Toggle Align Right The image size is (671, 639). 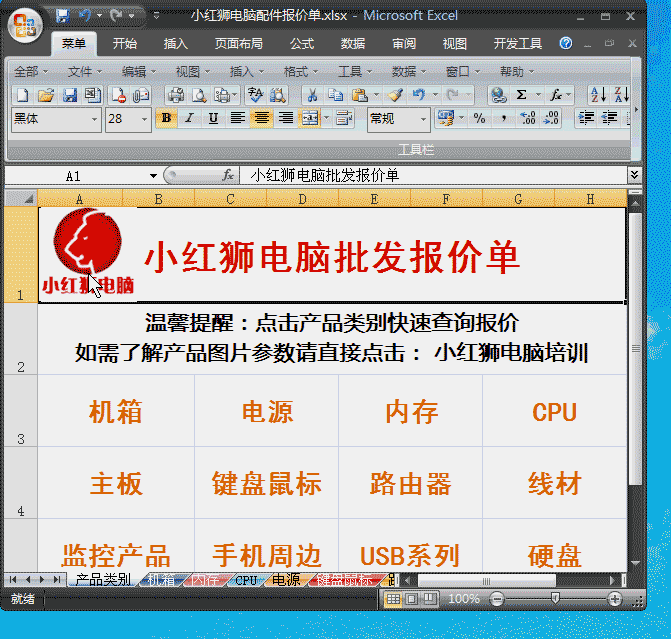coord(285,119)
